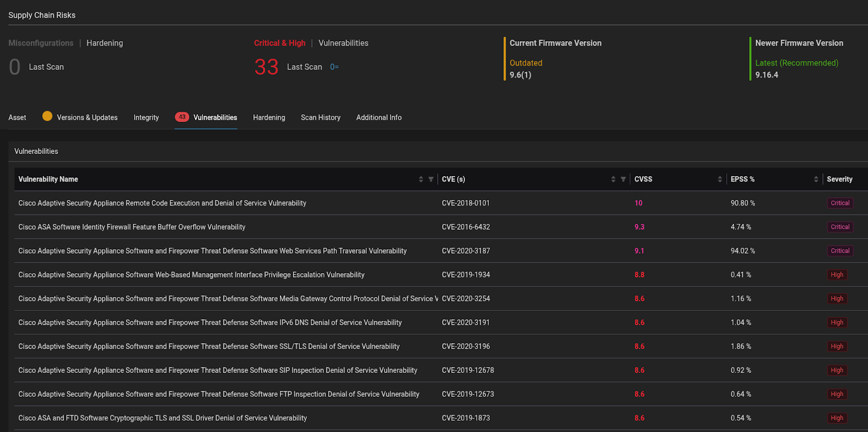Click CVSS score 9.3
Screen dimensions: 868x432
[x=640, y=227]
